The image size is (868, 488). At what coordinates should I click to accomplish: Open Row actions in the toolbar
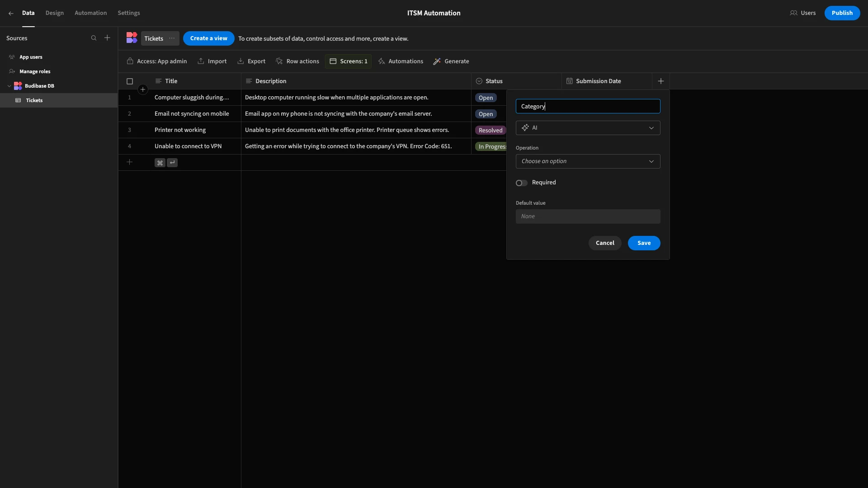(297, 61)
